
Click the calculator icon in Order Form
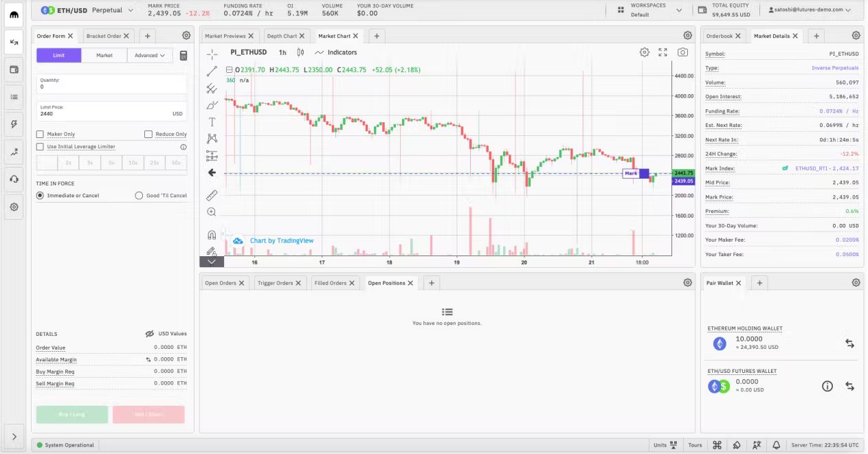point(183,56)
